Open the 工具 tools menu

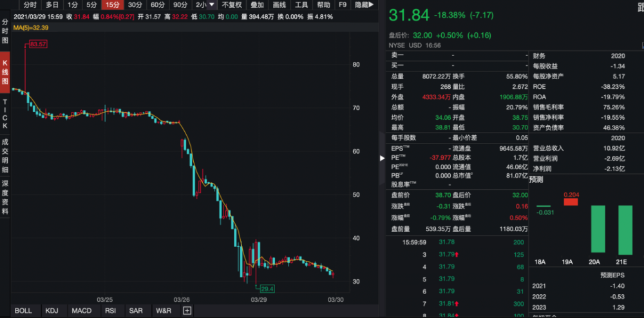tap(301, 5)
